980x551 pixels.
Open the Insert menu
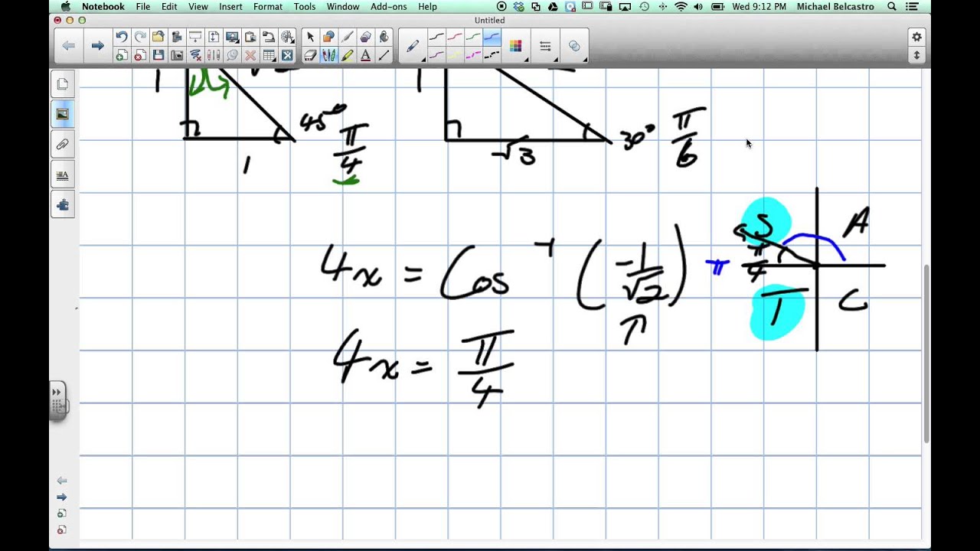(230, 7)
